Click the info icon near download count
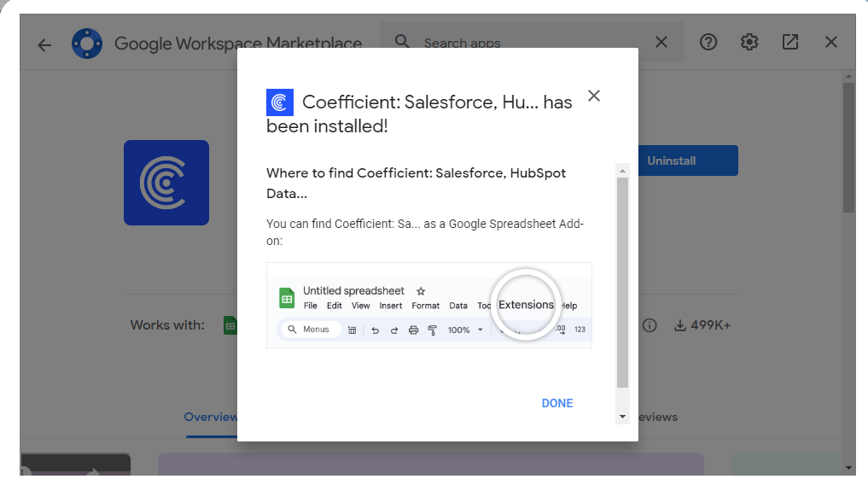Screen dimensions: 868x479 coord(650,325)
